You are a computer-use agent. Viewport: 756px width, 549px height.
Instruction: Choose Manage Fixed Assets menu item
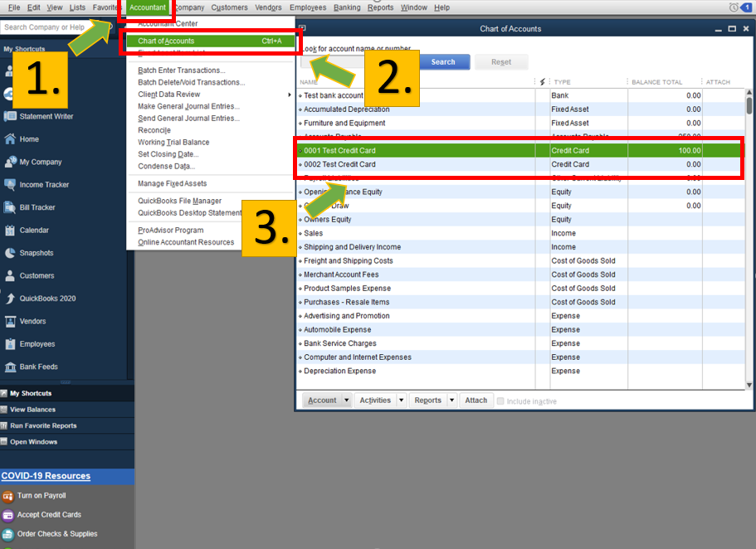tap(211, 183)
